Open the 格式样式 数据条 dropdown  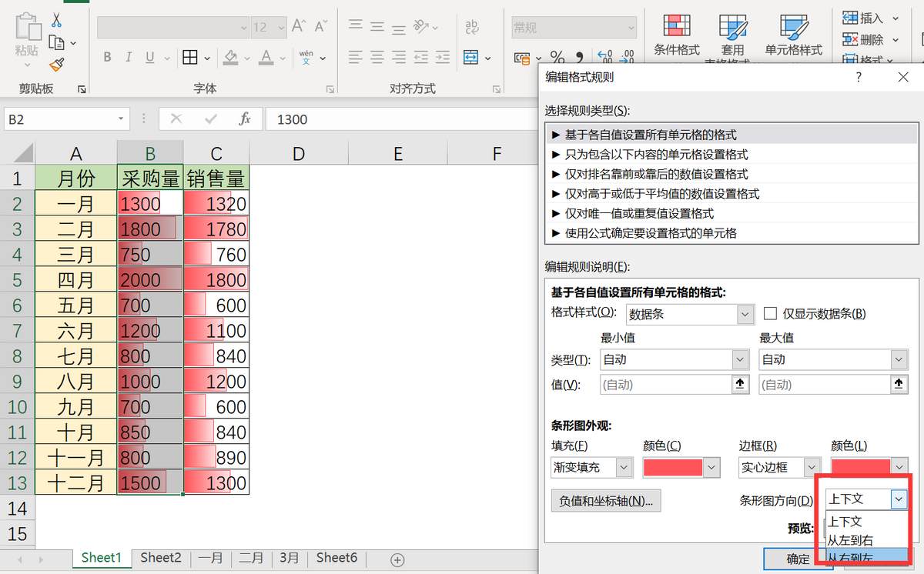(745, 314)
